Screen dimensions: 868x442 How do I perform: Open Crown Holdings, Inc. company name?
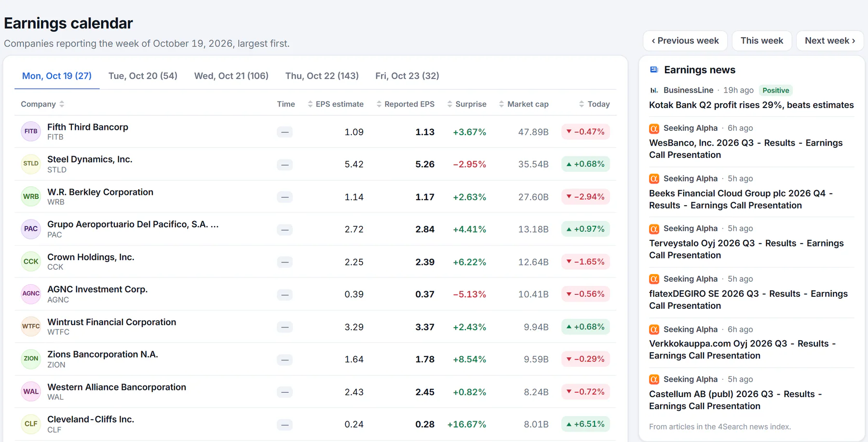[x=91, y=257]
